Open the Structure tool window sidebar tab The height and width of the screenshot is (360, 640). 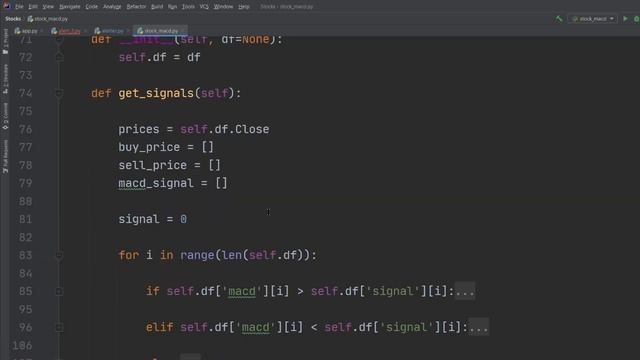(5, 79)
